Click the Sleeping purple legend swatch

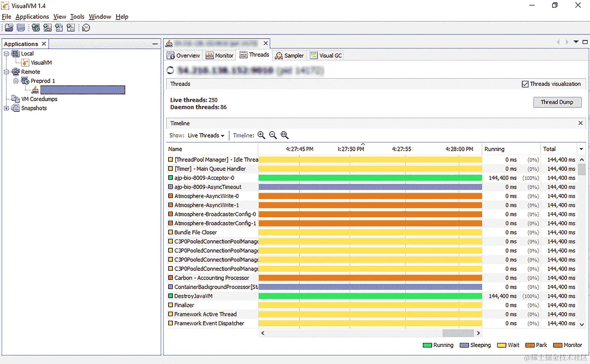(464, 345)
